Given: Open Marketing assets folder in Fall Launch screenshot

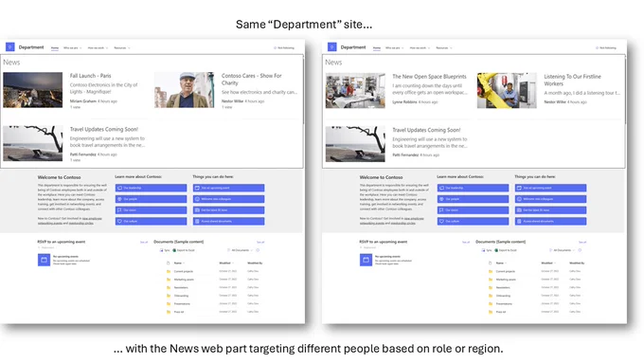Looking at the screenshot, I should (x=184, y=280).
